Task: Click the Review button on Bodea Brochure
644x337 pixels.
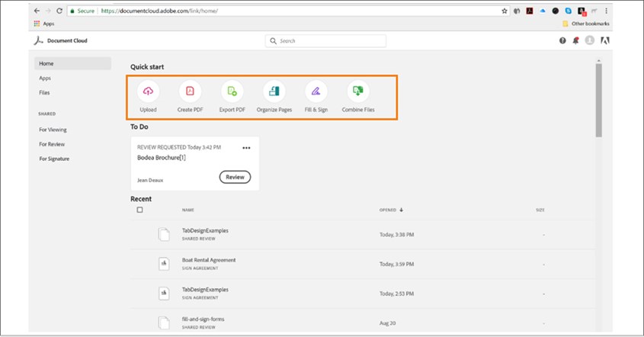Action: (235, 177)
